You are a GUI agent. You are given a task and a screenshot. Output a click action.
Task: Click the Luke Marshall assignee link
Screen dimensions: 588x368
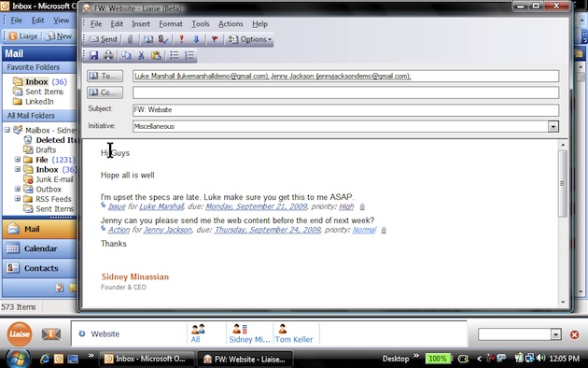[161, 206]
